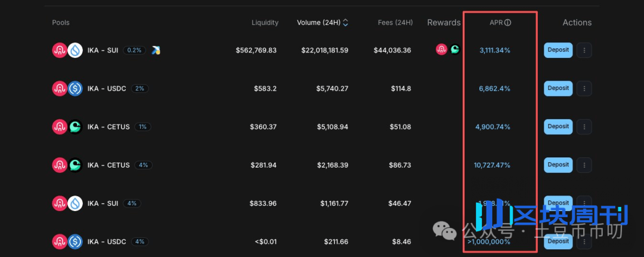Click the boost icon beside IKA - SUI 0.2%

click(156, 50)
